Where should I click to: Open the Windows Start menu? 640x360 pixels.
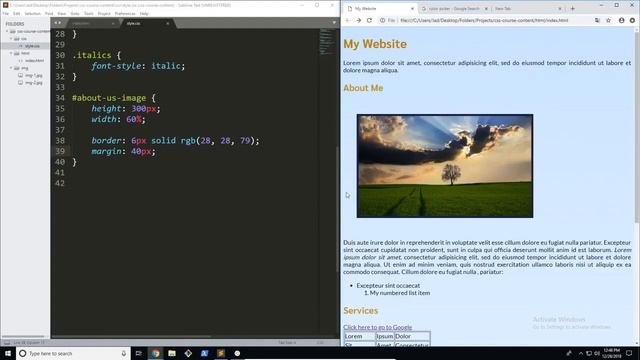tap(8, 353)
